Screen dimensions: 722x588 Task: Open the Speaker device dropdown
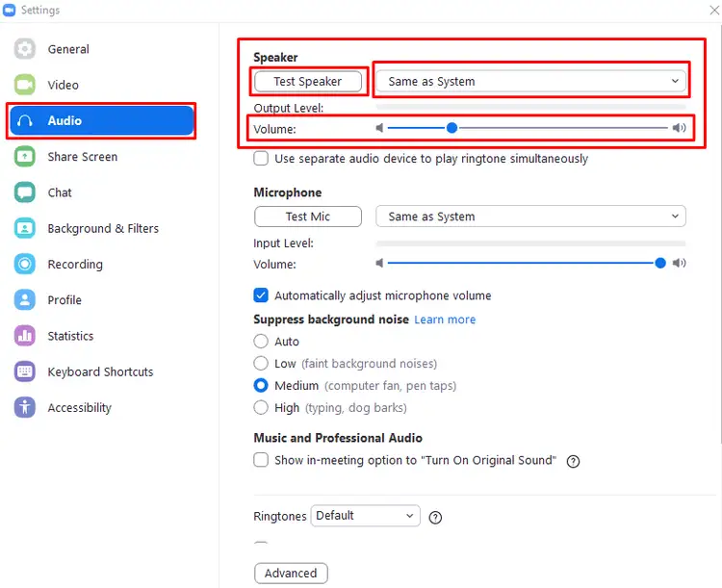(530, 81)
